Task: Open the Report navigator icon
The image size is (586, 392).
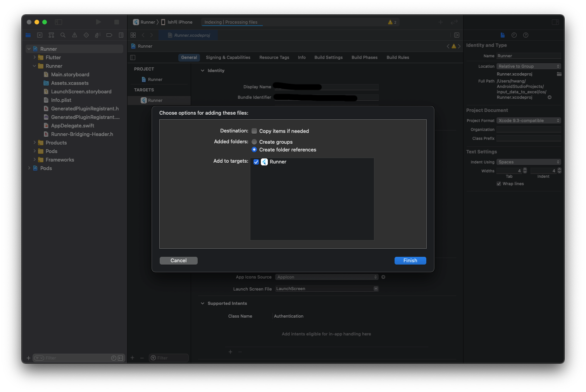Action: (x=121, y=35)
